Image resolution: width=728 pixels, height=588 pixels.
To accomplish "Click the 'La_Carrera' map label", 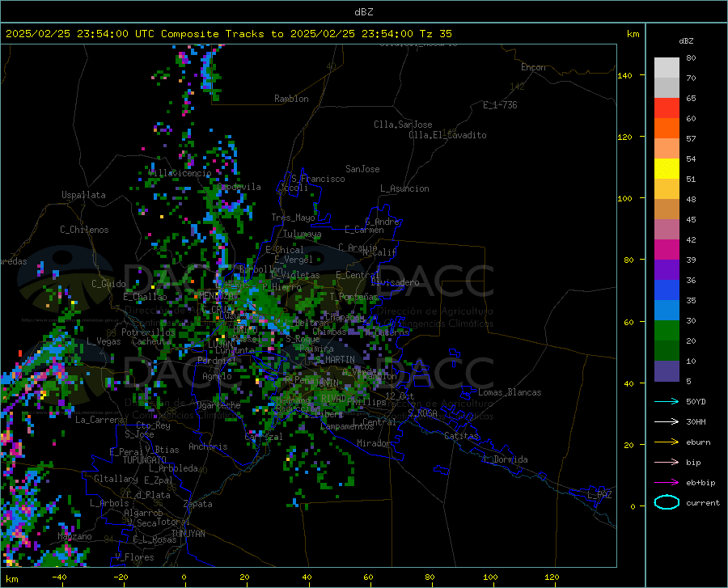I will pyautogui.click(x=99, y=420).
